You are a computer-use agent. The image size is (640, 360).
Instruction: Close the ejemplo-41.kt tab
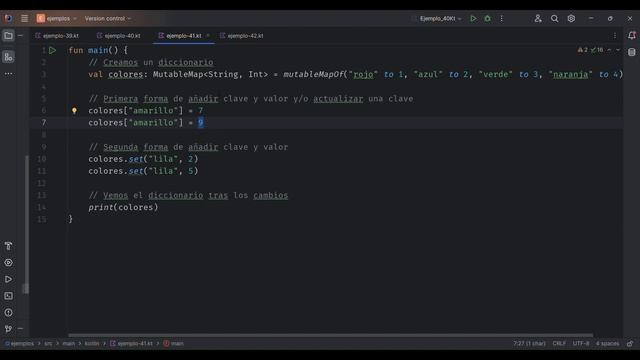click(x=208, y=36)
